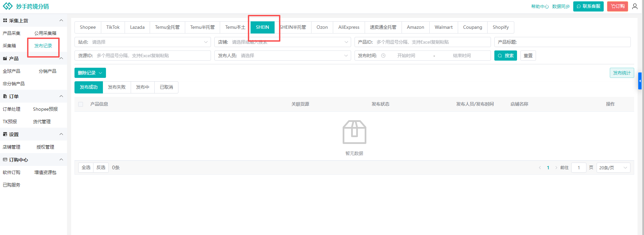Switch to the TikTok platform tab
644x235 pixels.
(x=113, y=27)
